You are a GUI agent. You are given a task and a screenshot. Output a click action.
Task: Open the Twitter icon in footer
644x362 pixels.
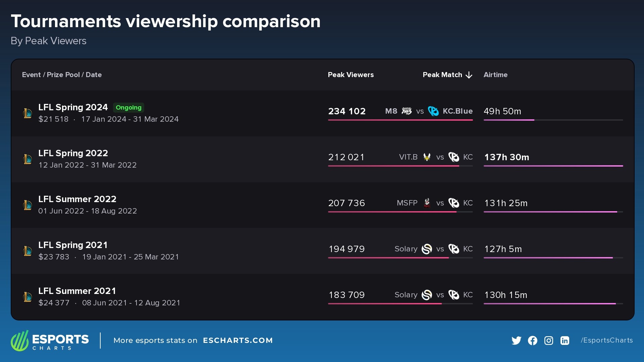coord(517,341)
